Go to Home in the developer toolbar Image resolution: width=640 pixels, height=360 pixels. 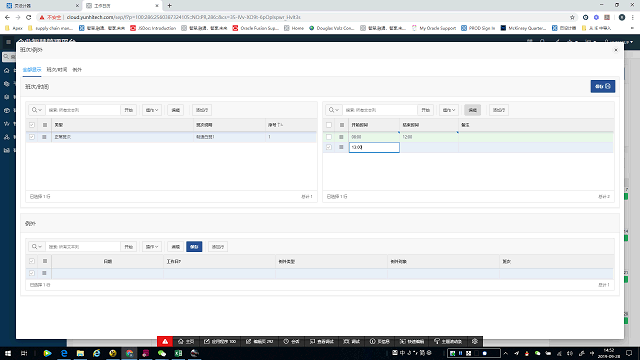click(186, 341)
